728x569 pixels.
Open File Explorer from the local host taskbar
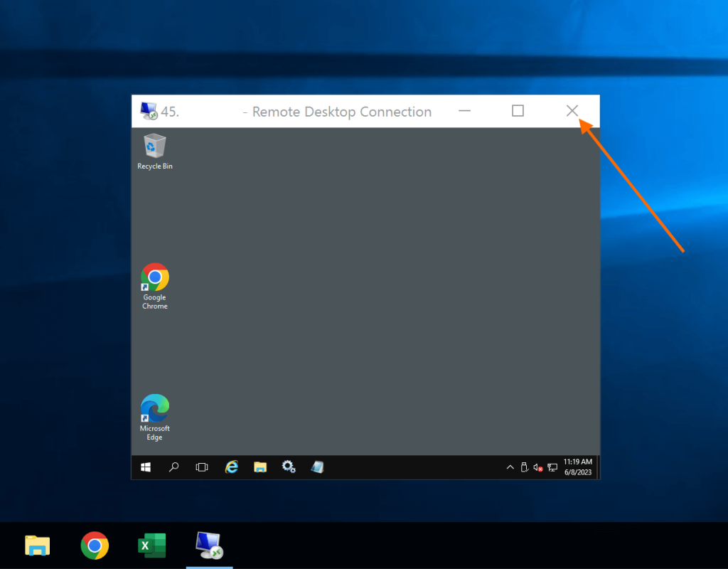(x=38, y=546)
